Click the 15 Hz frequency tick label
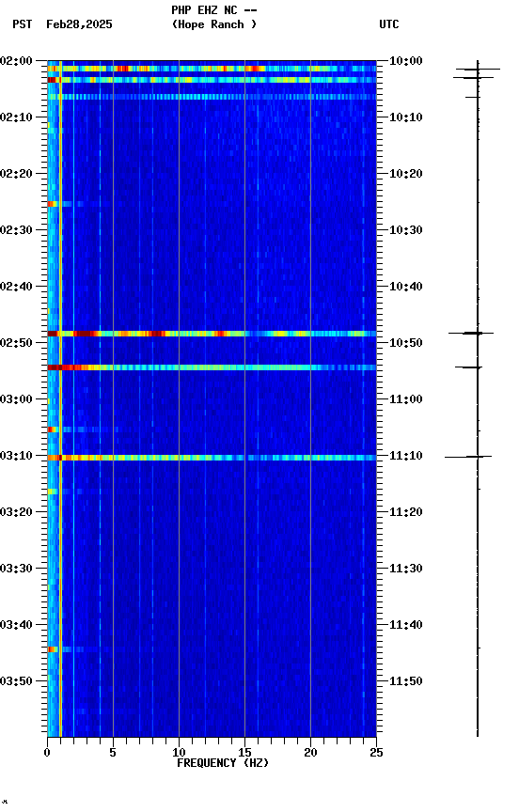The height and width of the screenshot is (812, 519). (244, 753)
